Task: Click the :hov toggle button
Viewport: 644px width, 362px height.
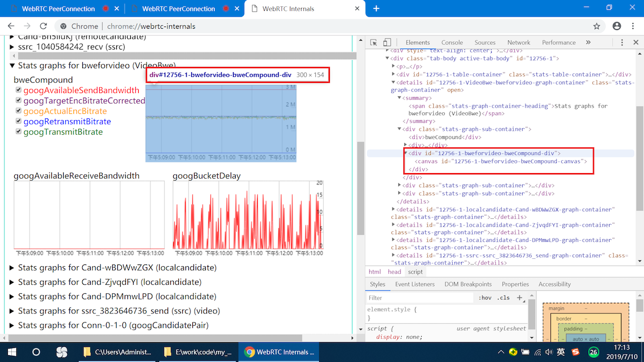Action: tap(484, 298)
